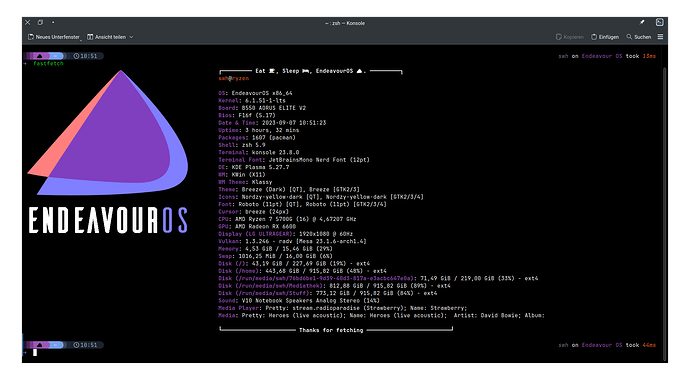Screen dimensions: 690x389
Task: Click the top prompt 10:51 clock segment
Action: tap(85, 56)
